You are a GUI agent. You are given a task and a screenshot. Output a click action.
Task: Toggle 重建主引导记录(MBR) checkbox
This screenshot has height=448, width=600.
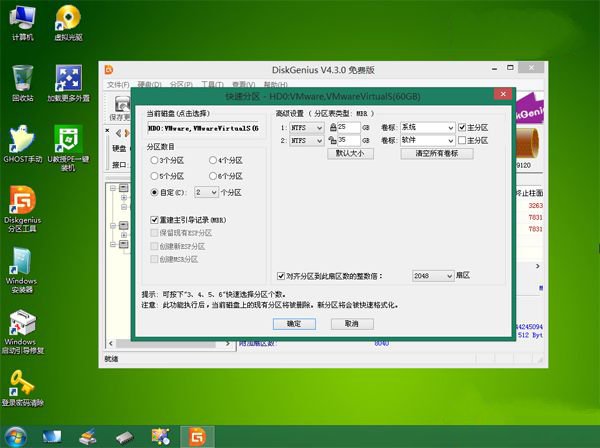[x=154, y=220]
